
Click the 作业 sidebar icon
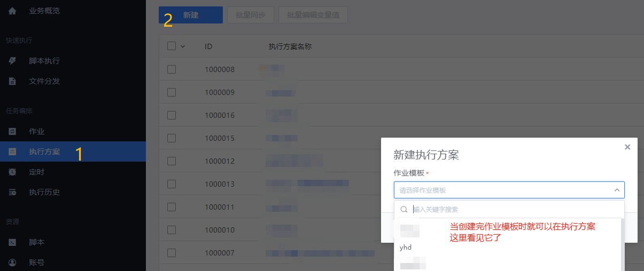12,131
